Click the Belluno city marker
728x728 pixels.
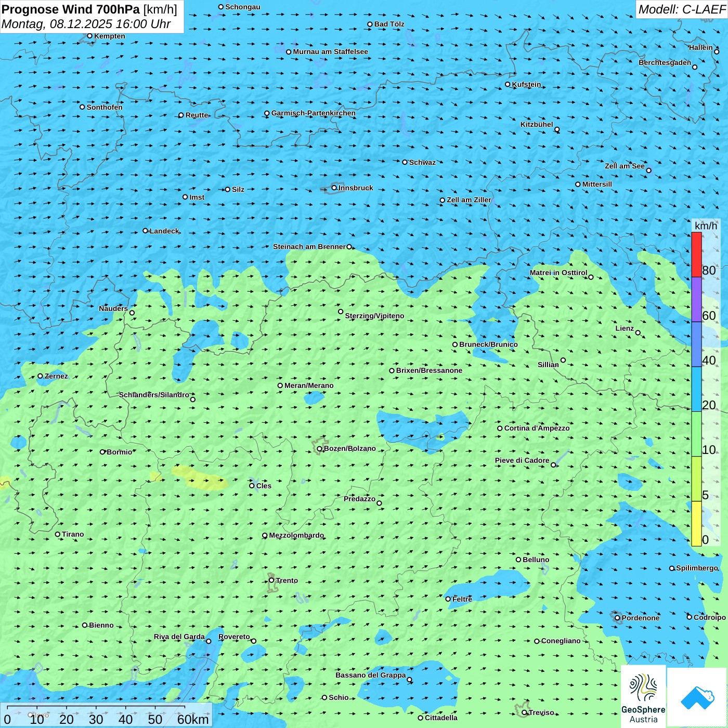click(518, 560)
